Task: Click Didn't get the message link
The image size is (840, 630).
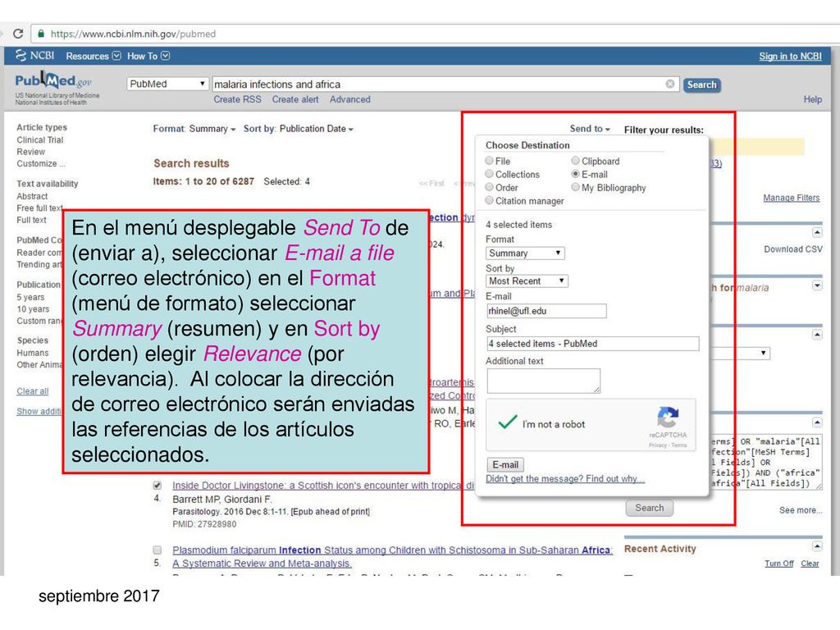Action: tap(565, 478)
